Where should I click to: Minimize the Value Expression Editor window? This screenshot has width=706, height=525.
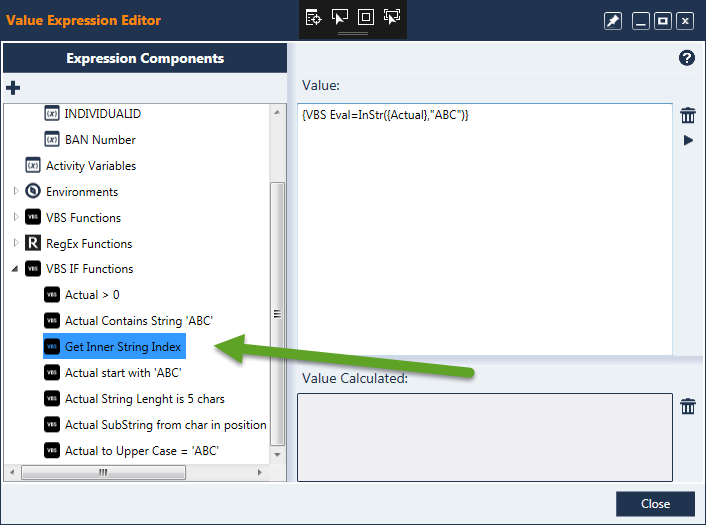pyautogui.click(x=640, y=21)
